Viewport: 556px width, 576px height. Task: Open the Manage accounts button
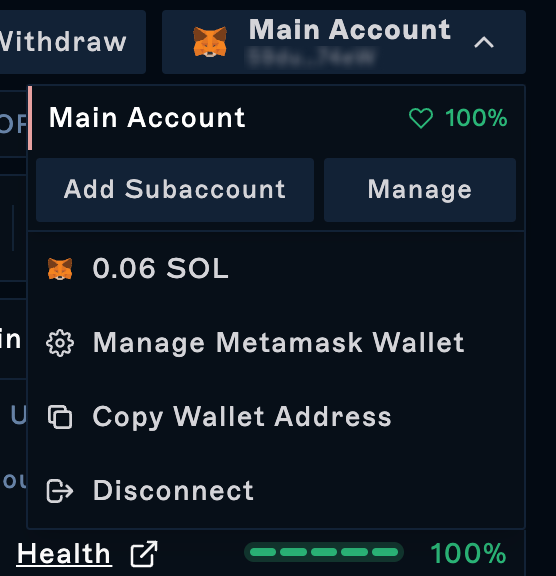pos(420,190)
